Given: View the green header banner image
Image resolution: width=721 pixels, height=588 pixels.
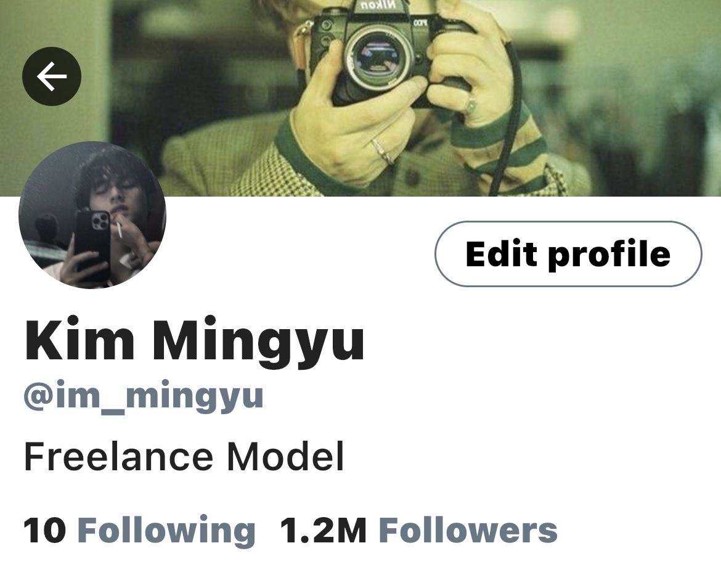Looking at the screenshot, I should pos(360,98).
